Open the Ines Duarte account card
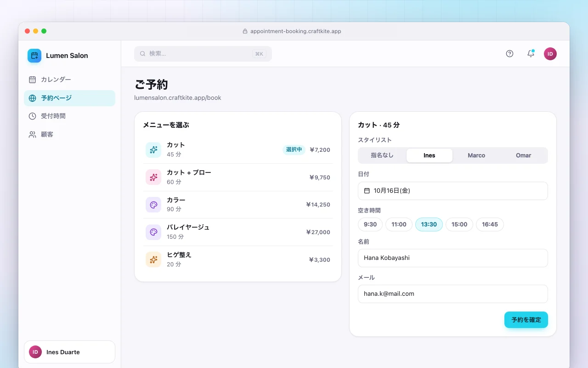Viewport: 588px width, 368px height. click(69, 352)
